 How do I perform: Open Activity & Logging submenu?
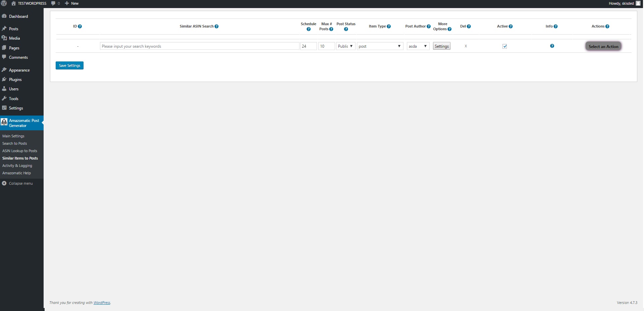pyautogui.click(x=17, y=166)
